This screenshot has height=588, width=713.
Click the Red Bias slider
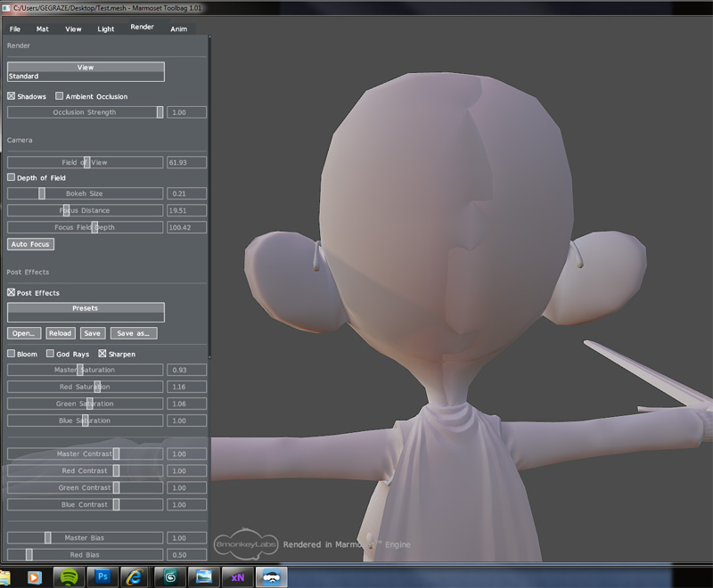(85, 555)
